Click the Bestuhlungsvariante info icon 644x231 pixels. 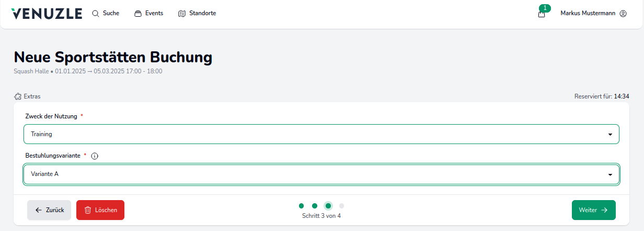tap(95, 156)
